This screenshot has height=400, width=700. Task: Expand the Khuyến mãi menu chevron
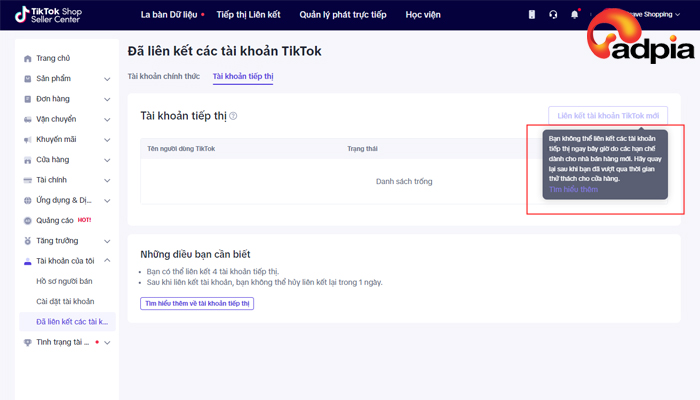pyautogui.click(x=107, y=140)
